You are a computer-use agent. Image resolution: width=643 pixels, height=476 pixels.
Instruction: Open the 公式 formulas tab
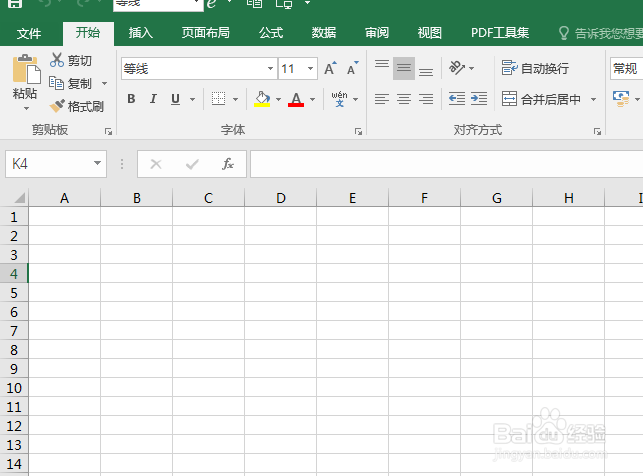[271, 32]
